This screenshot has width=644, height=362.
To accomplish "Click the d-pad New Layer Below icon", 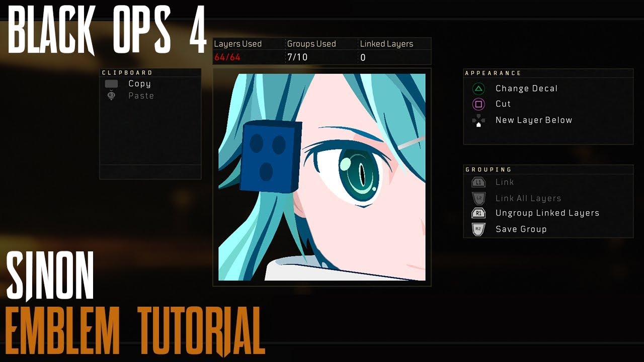I will [x=478, y=121].
